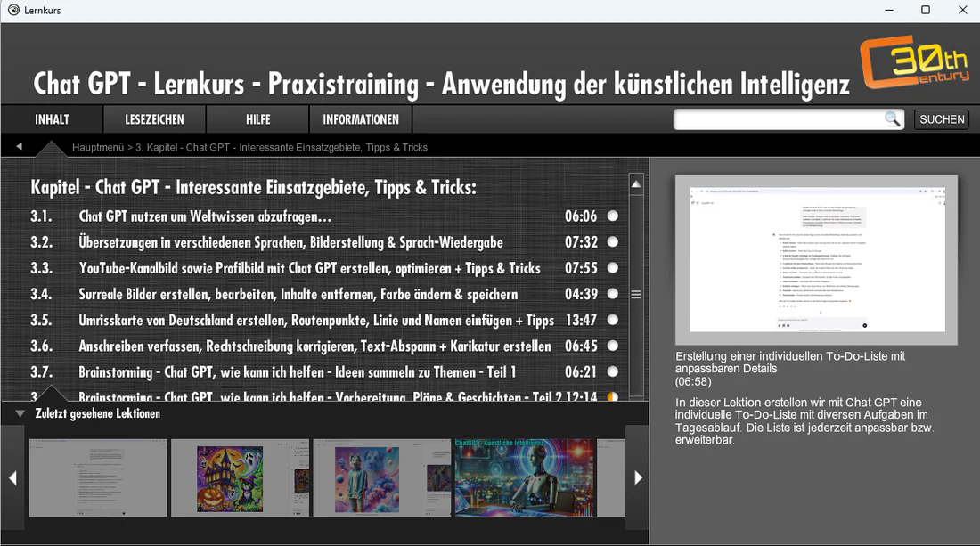Viewport: 980px width, 546px height.
Task: Open the INFORMATIONEN tab
Action: (361, 119)
